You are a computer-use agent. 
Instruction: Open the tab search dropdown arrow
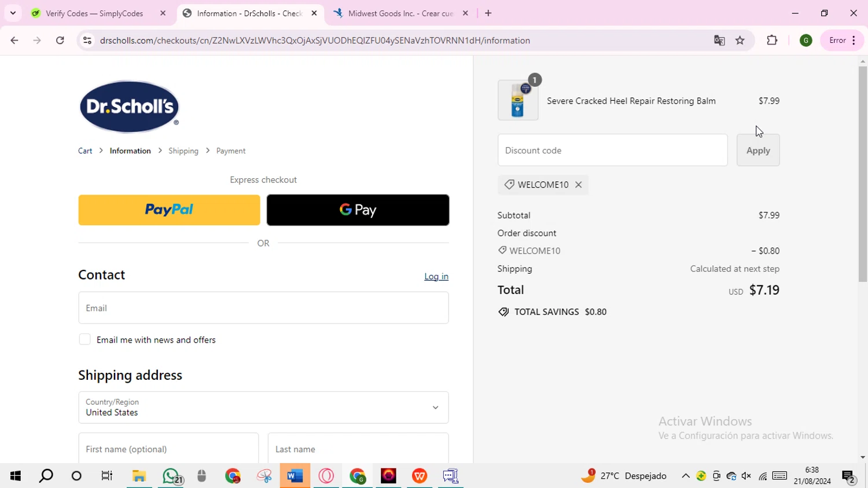point(13,13)
